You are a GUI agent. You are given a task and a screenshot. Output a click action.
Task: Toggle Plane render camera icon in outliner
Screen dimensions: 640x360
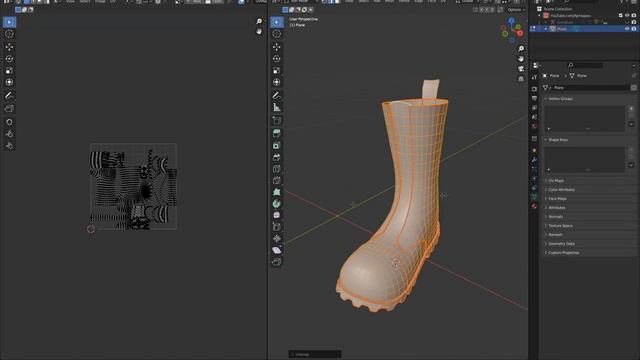pyautogui.click(x=634, y=29)
